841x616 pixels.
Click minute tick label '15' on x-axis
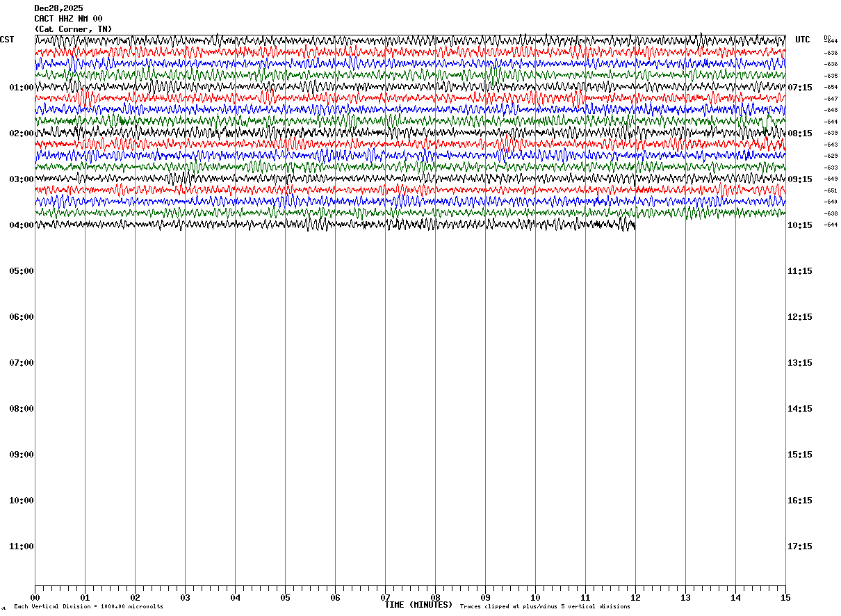(785, 598)
